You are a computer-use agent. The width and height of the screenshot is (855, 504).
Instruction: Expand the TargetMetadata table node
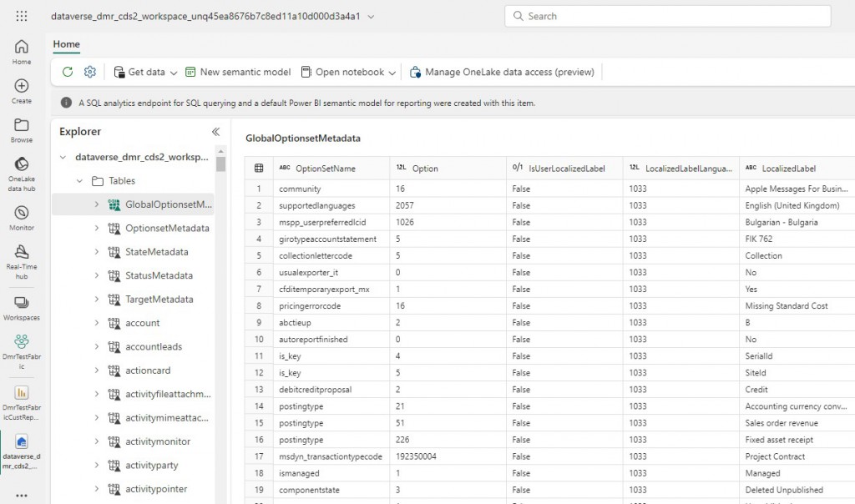point(97,299)
